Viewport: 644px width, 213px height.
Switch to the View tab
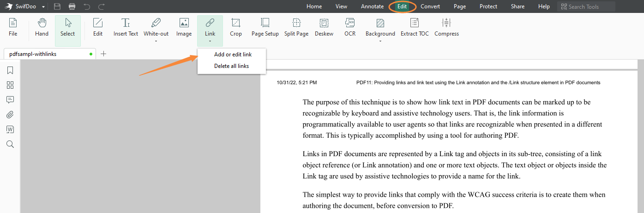(342, 6)
